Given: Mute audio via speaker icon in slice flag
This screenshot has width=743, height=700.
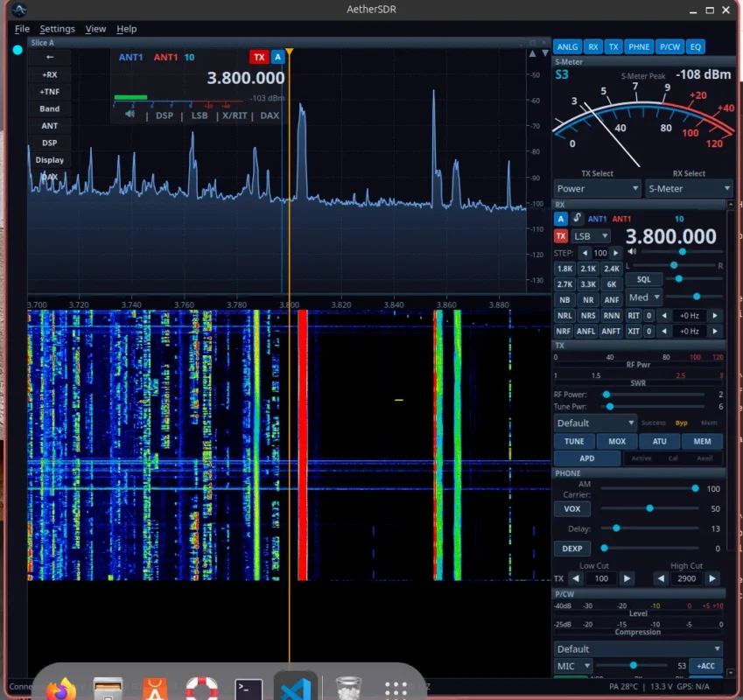Looking at the screenshot, I should click(130, 114).
